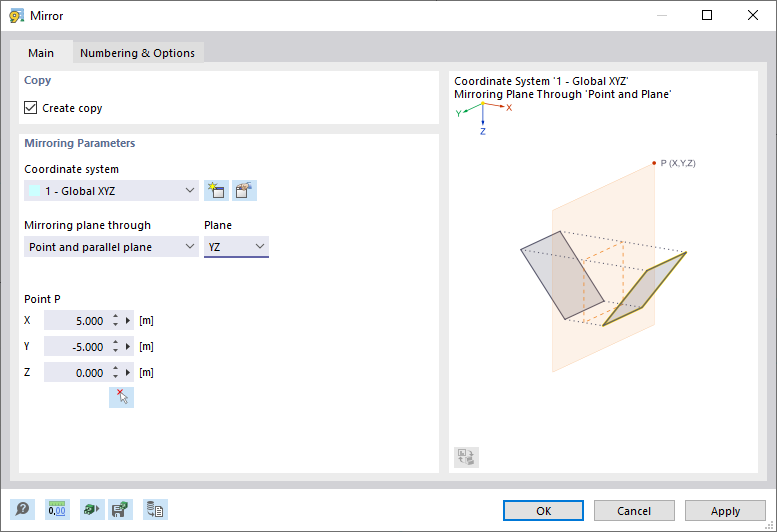Click the 'Mirroring Parameters' section heading
The width and height of the screenshot is (777, 532).
80,143
